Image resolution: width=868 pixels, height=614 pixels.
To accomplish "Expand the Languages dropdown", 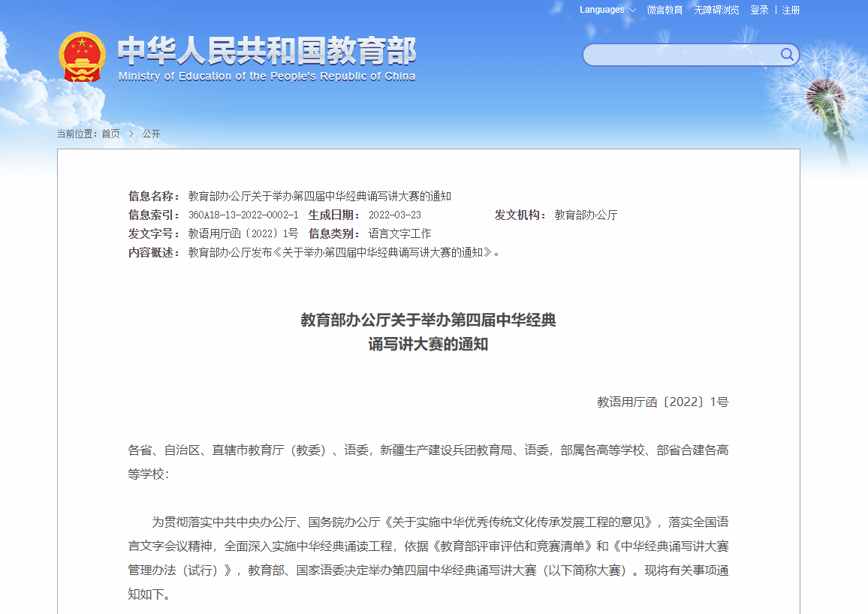I will (607, 10).
